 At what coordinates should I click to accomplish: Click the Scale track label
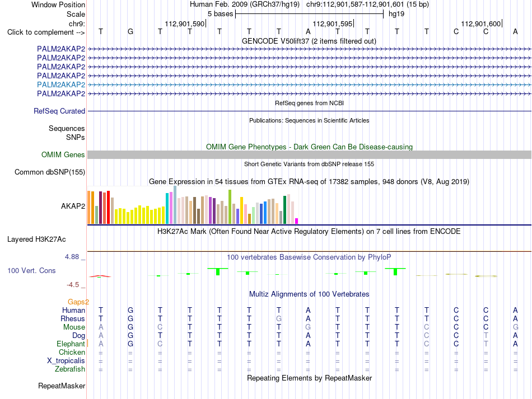click(76, 14)
